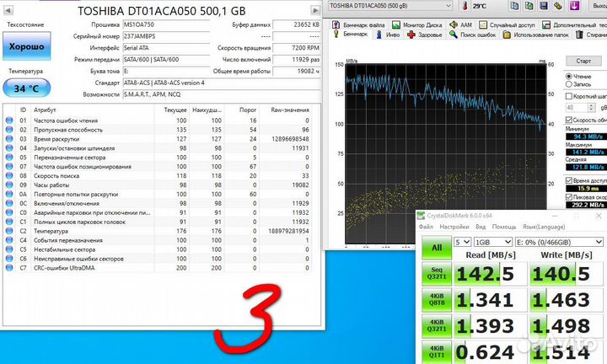The width and height of the screenshot is (607, 364).
Task: Open the Язык(Language) menu in CrystalDiskMark
Action: click(x=544, y=227)
